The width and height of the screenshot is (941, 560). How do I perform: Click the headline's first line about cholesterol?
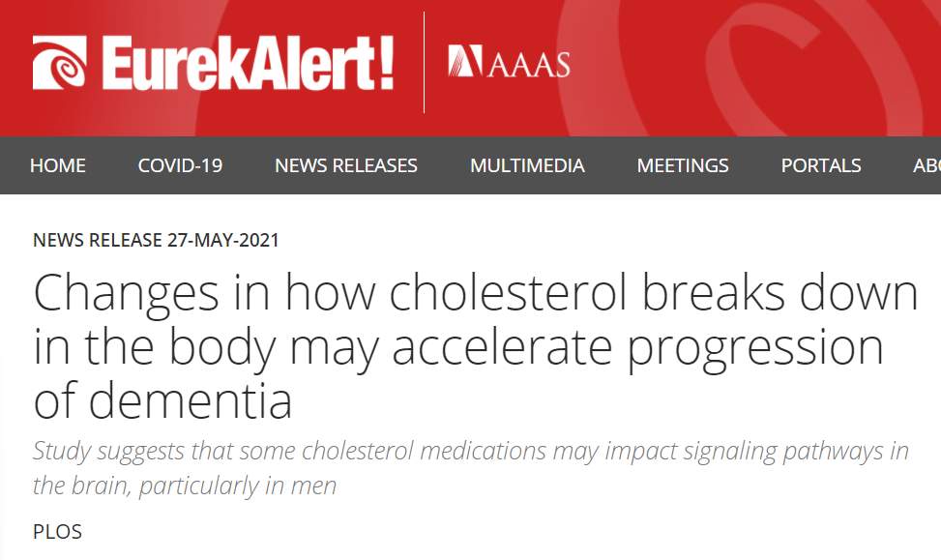click(x=475, y=294)
